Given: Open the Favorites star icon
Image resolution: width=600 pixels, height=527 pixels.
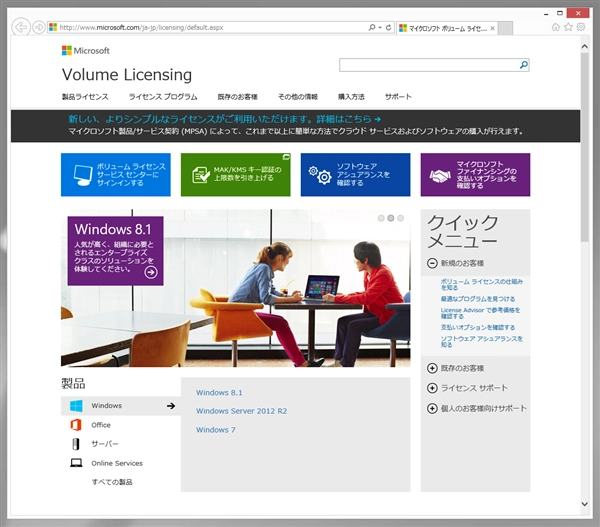Looking at the screenshot, I should click(568, 27).
